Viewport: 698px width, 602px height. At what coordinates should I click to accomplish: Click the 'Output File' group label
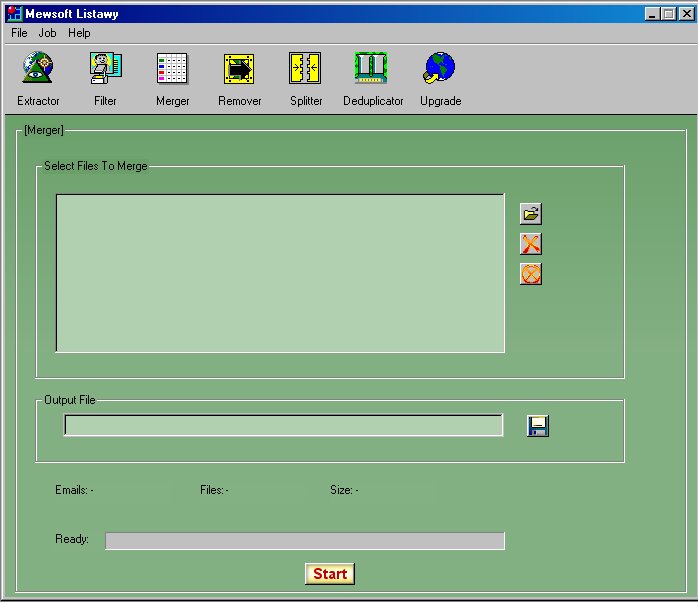coord(70,400)
